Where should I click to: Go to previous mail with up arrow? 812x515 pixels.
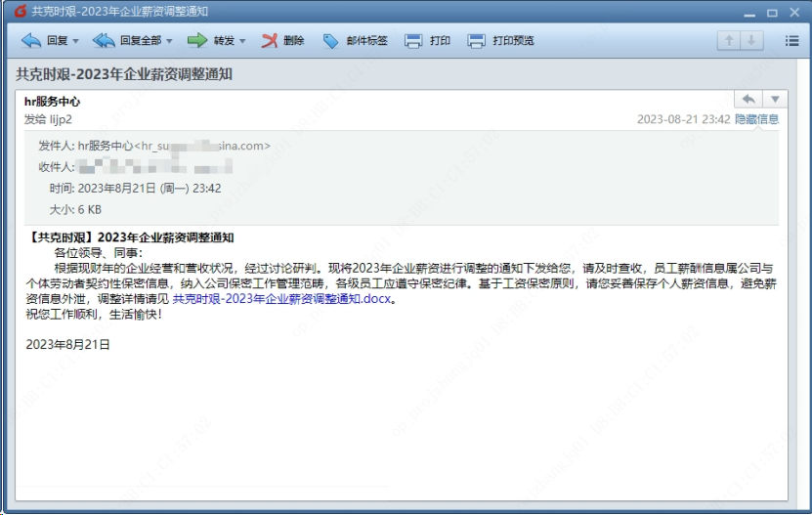tap(729, 41)
